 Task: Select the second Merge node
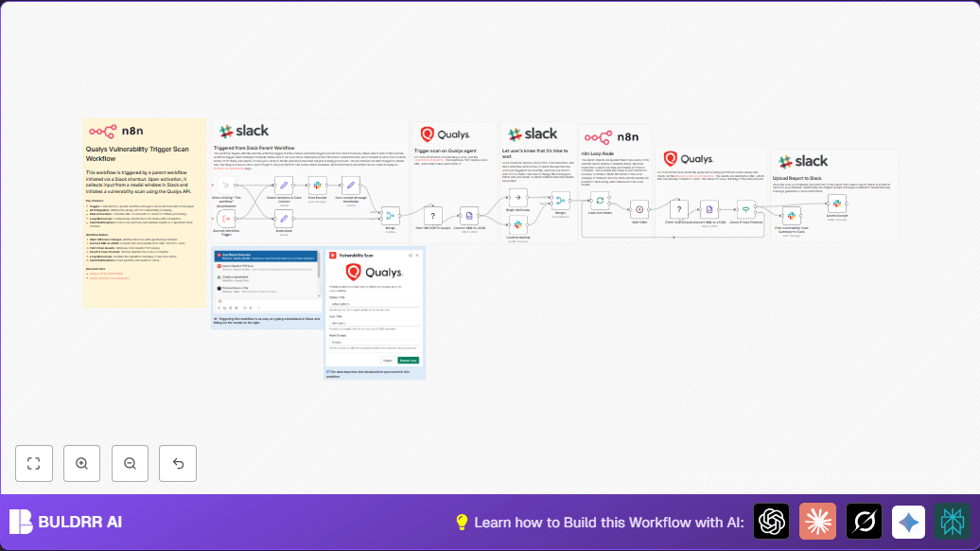(561, 201)
